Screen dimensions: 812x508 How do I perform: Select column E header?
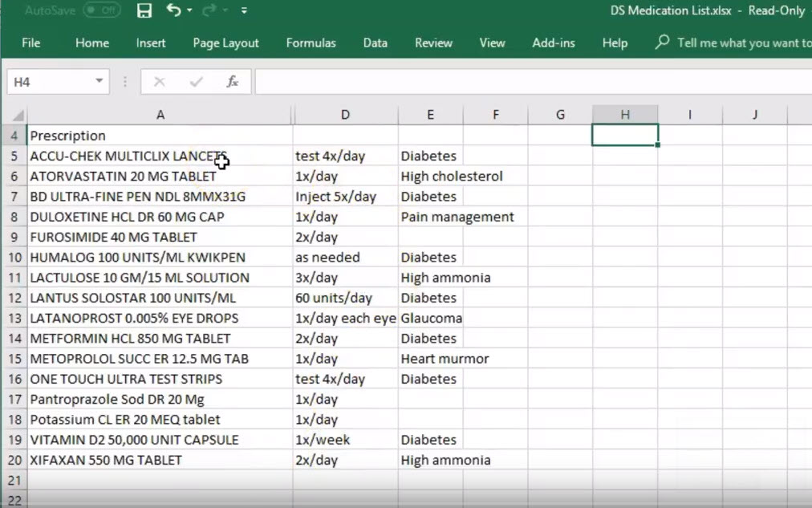tap(430, 115)
